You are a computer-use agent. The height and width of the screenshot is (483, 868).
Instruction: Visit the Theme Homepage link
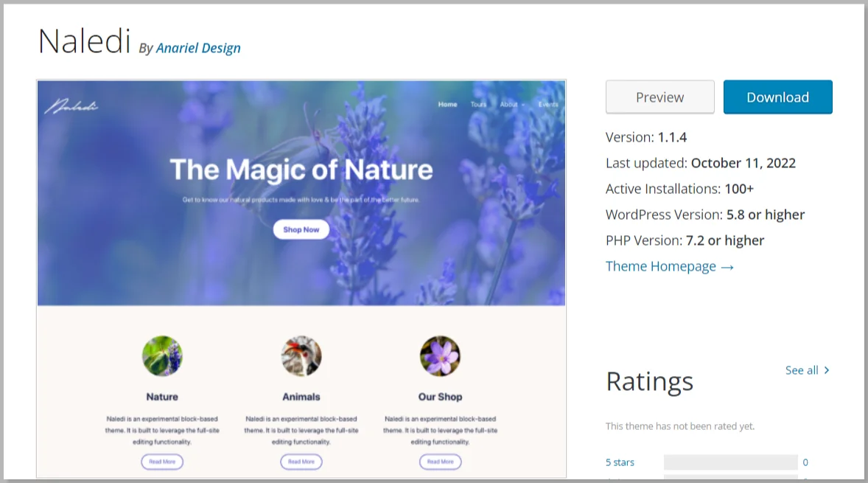click(669, 266)
